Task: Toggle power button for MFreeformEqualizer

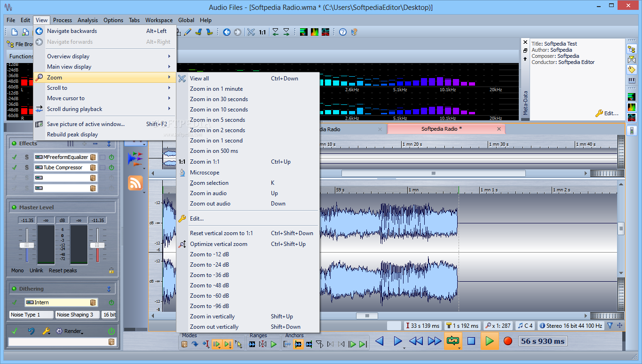Action: (111, 157)
